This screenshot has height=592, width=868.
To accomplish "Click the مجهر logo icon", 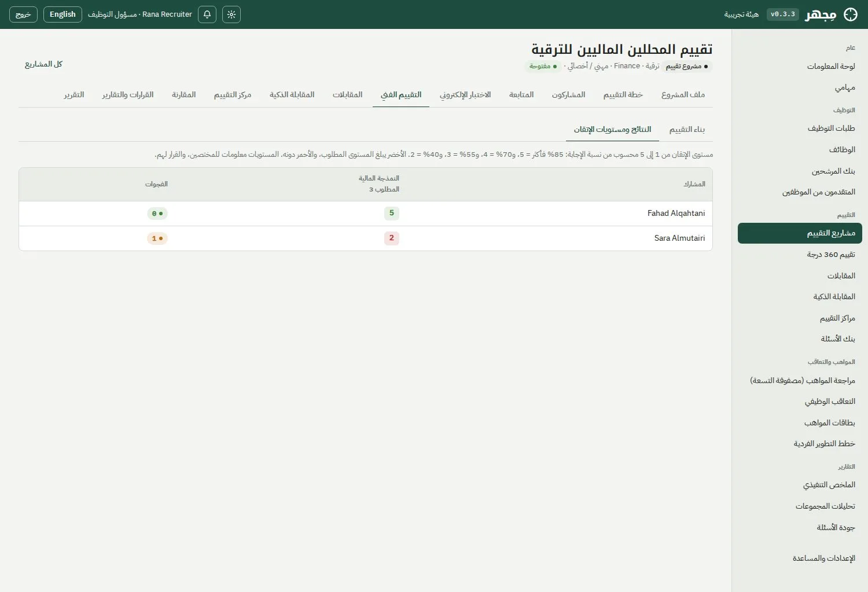I will 851,14.
